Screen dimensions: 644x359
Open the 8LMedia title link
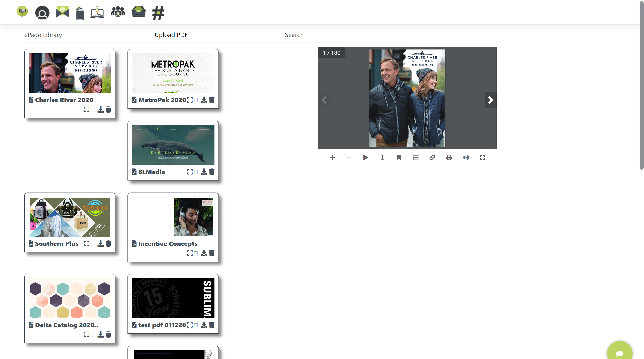coord(152,172)
